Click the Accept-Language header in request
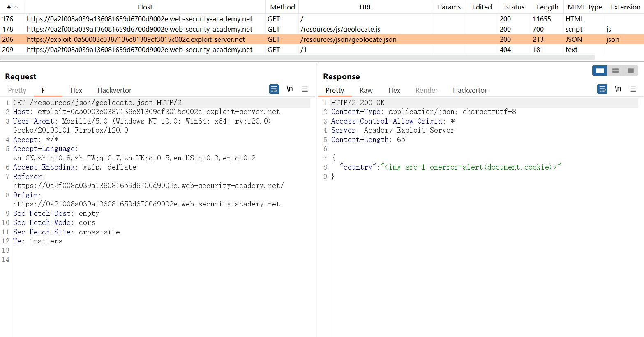This screenshot has height=337, width=644. coord(134,154)
